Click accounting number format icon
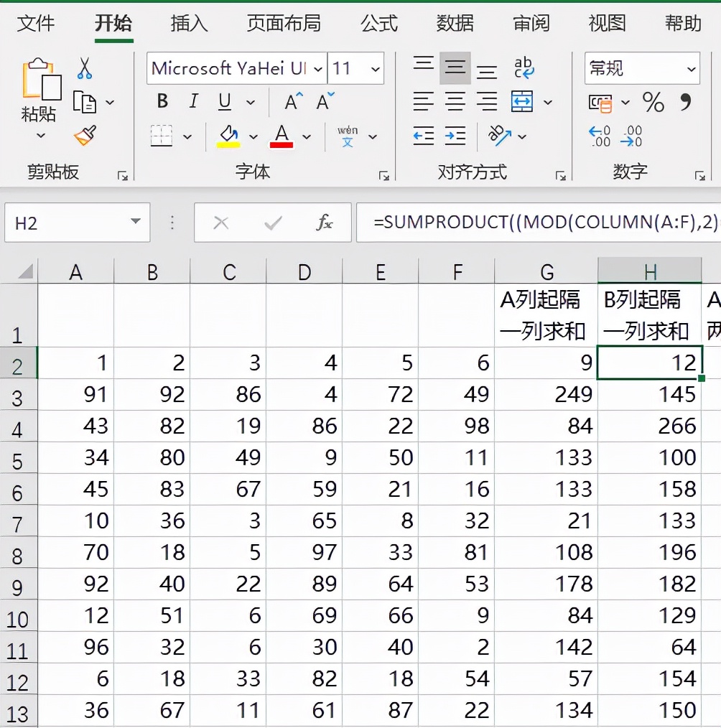Screen dimensions: 721x728 point(600,103)
